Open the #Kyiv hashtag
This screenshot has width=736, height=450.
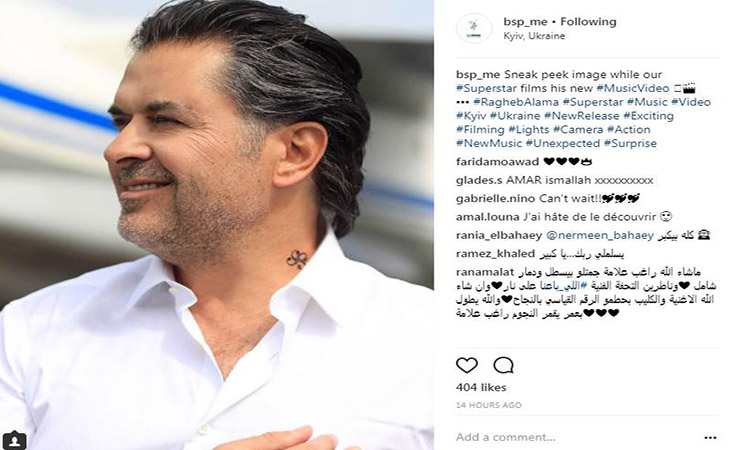click(x=471, y=116)
